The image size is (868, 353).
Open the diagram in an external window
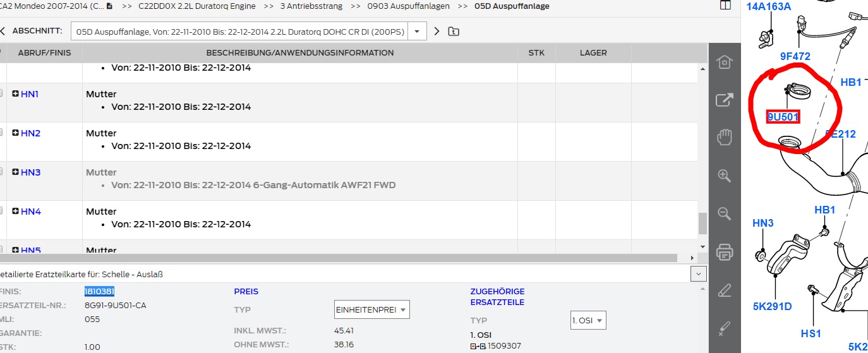pyautogui.click(x=725, y=100)
